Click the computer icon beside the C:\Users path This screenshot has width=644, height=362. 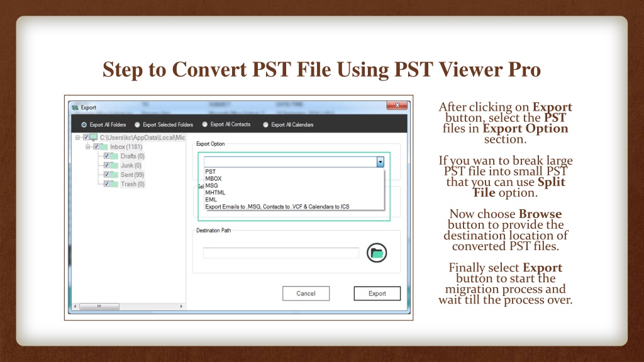click(94, 138)
